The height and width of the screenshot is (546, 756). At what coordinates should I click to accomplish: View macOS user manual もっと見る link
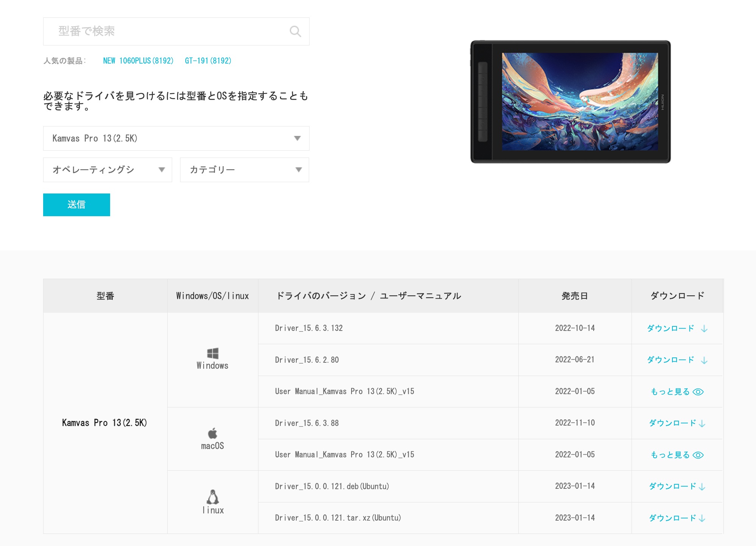(677, 455)
